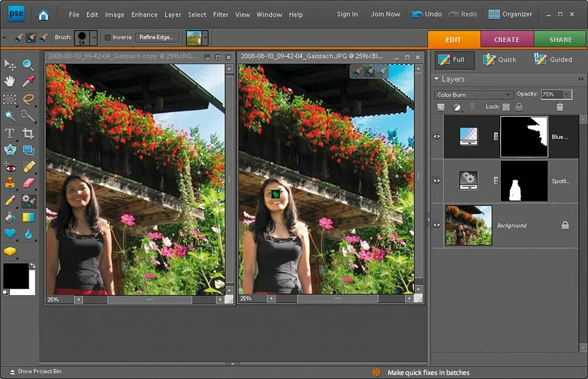Open the File menu
This screenshot has width=588, height=379.
click(x=74, y=15)
